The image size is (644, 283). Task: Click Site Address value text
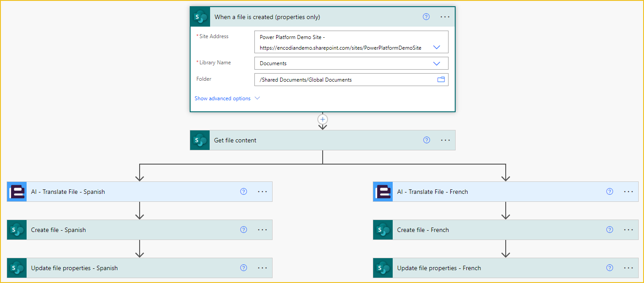(340, 43)
